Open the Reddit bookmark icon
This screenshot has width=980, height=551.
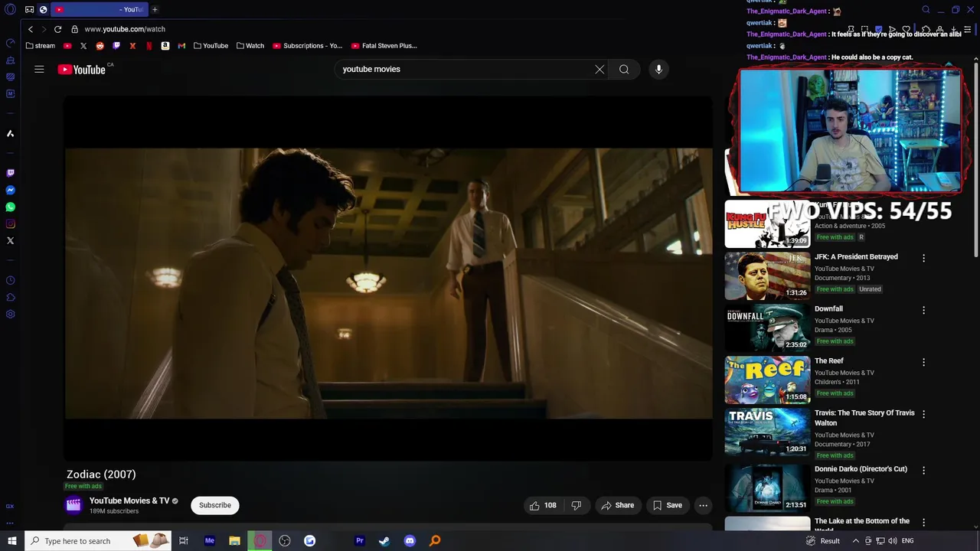[100, 46]
